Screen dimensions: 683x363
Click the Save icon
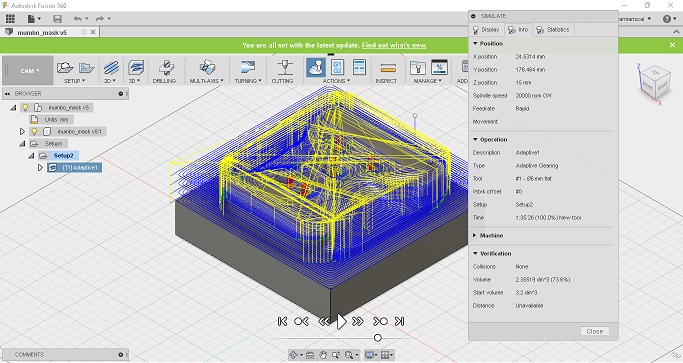coord(57,18)
